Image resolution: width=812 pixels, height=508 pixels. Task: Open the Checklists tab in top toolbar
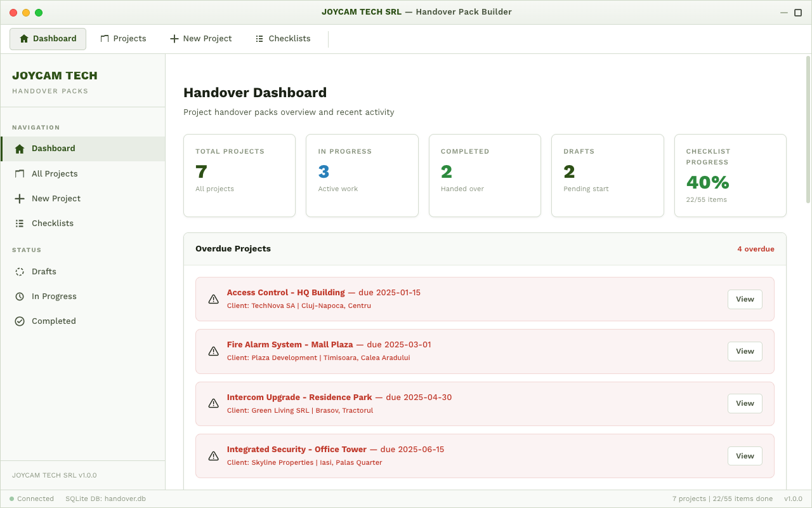tap(282, 38)
